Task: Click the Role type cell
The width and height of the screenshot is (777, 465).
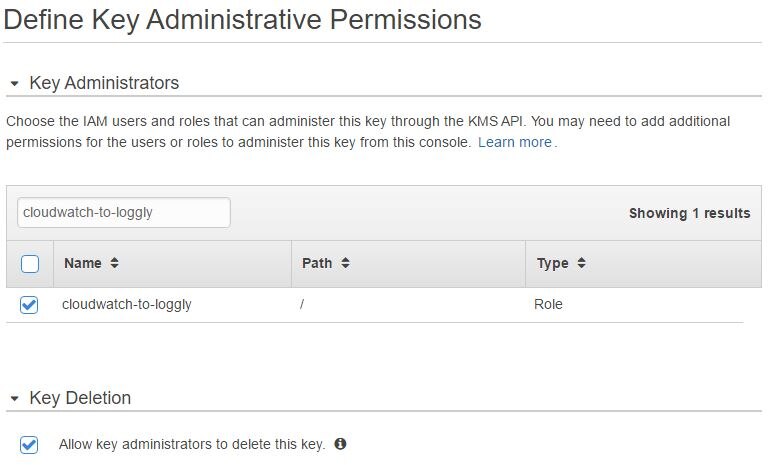Action: coord(549,304)
